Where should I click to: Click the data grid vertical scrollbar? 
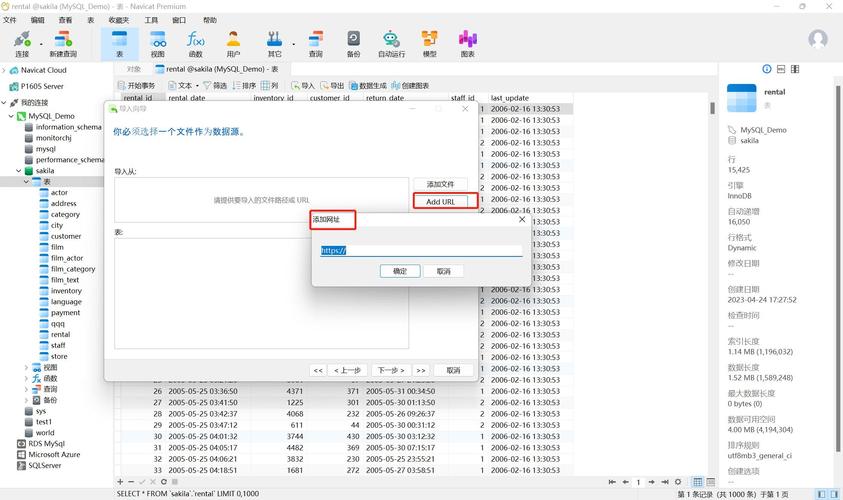[712, 108]
